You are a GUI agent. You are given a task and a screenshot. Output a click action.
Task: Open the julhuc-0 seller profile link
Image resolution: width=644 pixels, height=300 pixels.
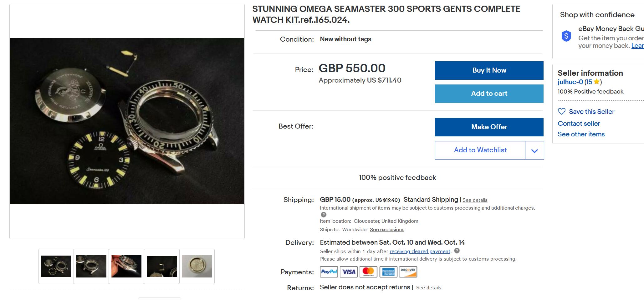(570, 82)
